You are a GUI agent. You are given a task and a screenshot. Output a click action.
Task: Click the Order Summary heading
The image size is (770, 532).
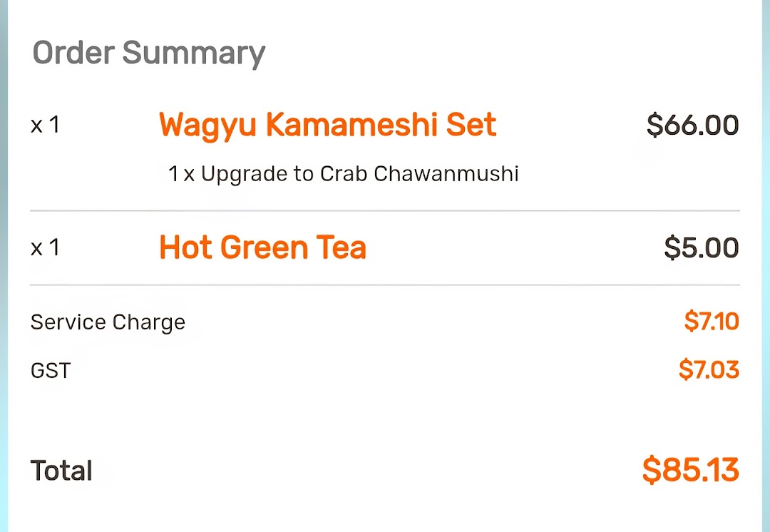click(x=148, y=53)
